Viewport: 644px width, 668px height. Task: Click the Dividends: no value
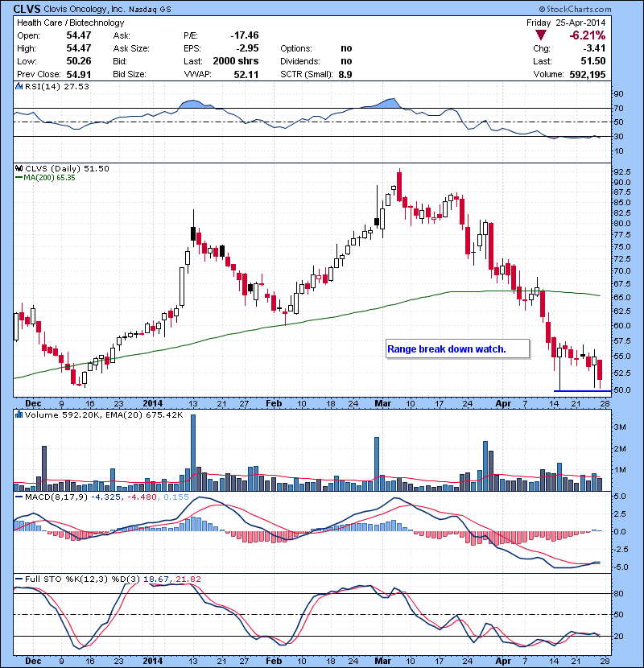tap(346, 61)
